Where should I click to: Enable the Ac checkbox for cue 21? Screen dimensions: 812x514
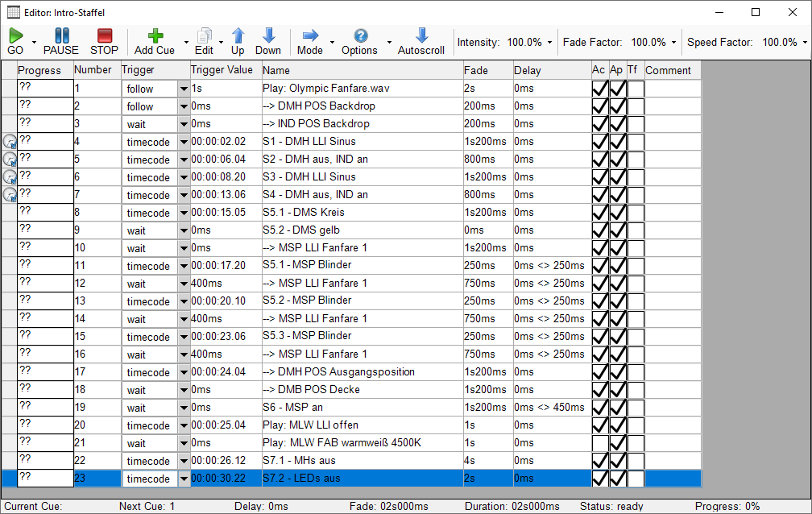point(599,443)
